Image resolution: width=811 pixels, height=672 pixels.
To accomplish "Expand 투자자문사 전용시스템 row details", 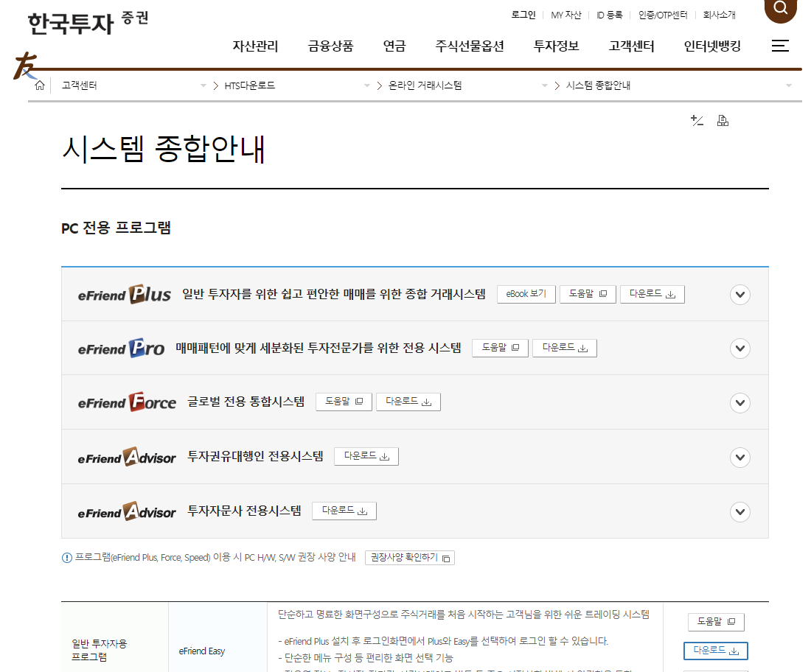I will [x=740, y=512].
